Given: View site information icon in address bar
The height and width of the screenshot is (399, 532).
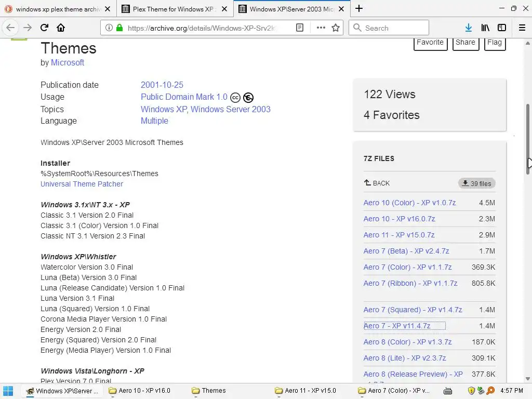Looking at the screenshot, I should [109, 28].
